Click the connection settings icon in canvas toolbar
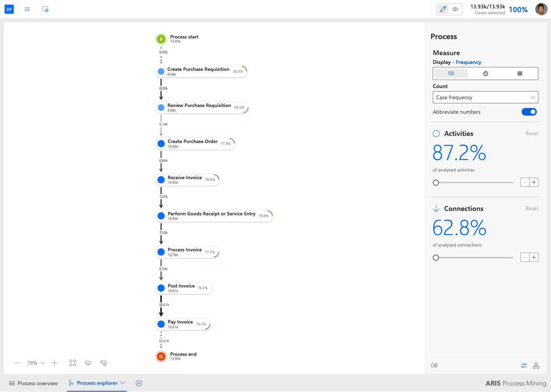Screen dimensions: 551x392 pyautogui.click(x=103, y=363)
